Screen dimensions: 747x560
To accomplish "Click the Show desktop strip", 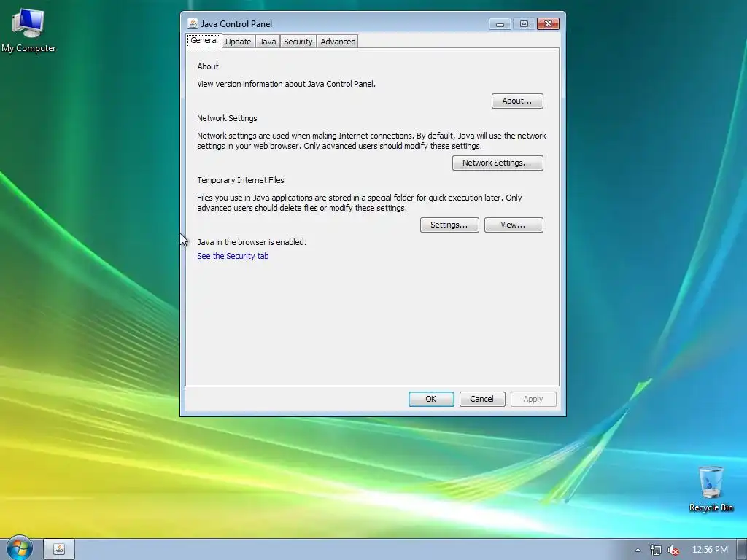I will pos(741,550).
